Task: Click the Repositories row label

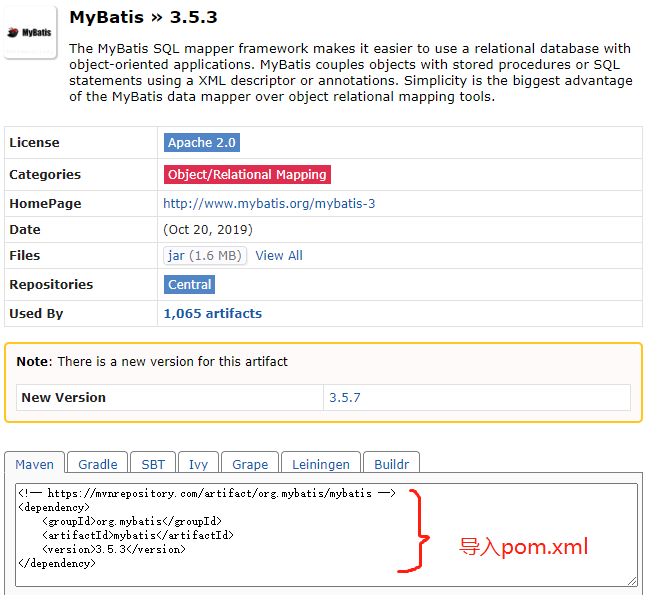Action: tap(51, 285)
